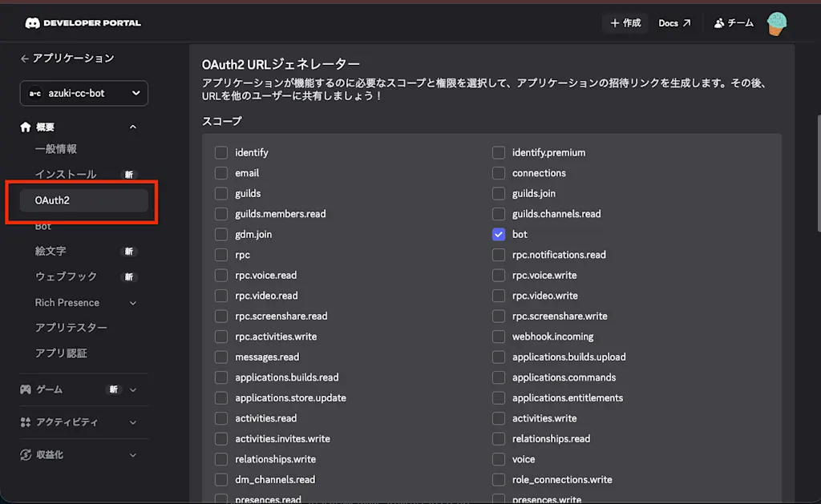Open the Bot settings page

pos(43,226)
